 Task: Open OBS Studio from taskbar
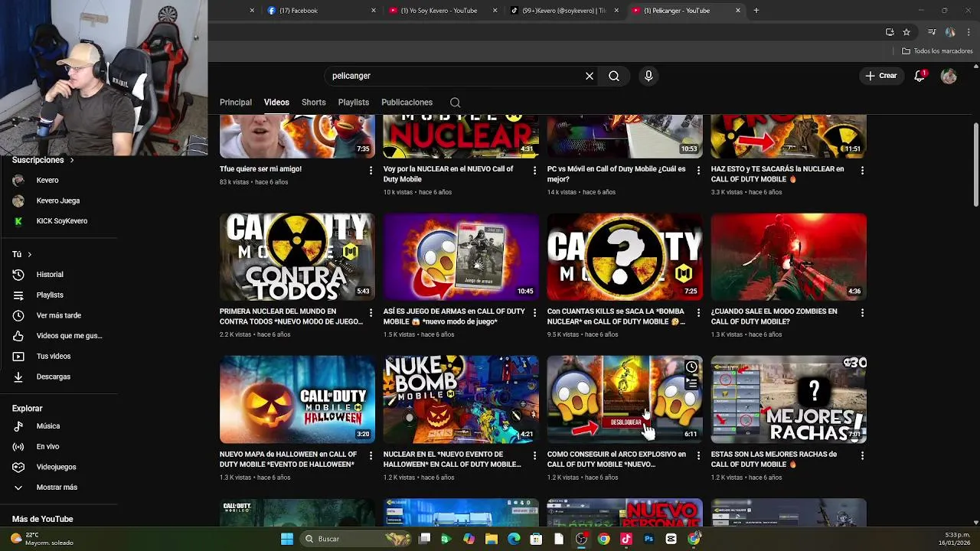(581, 539)
